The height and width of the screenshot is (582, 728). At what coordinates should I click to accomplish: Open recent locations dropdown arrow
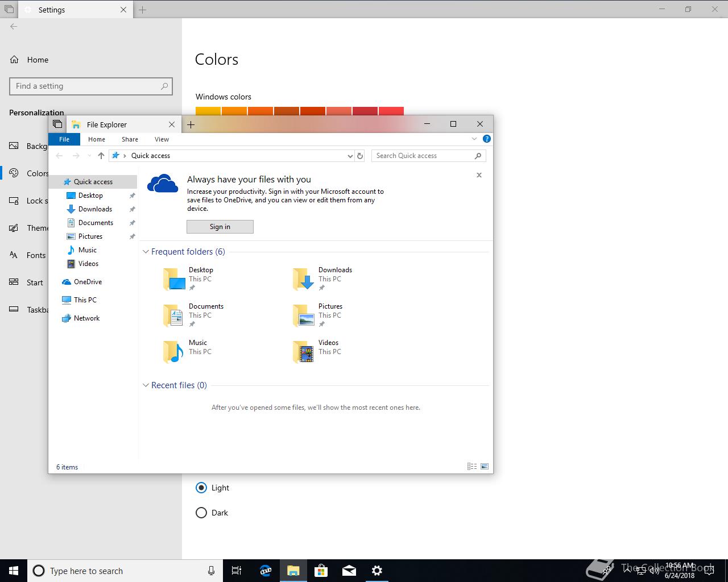coord(89,156)
